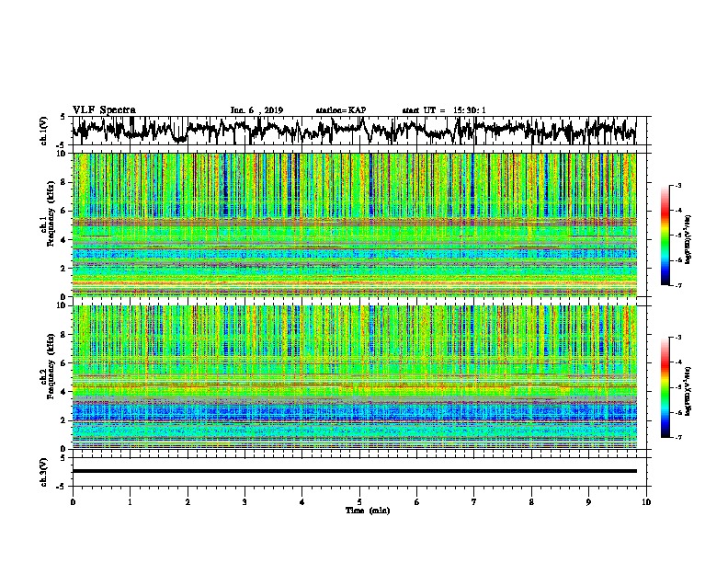The width and height of the screenshot is (728, 563).
Task: Click the '2' kHz tick on ch.2 frequency axis
Action: click(63, 420)
